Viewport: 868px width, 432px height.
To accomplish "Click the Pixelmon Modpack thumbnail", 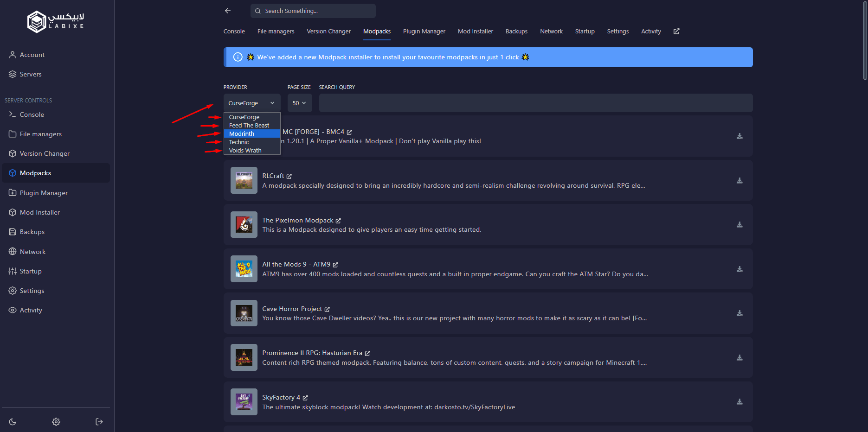I will [x=244, y=225].
